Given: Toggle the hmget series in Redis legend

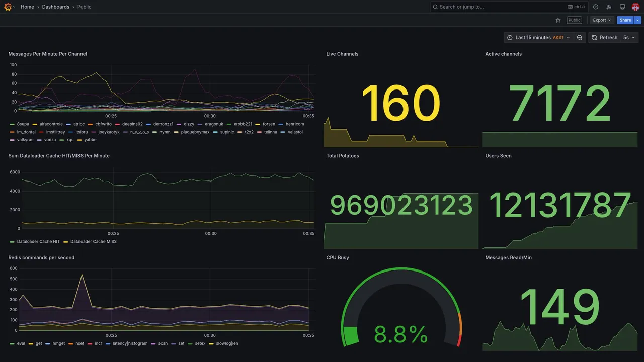Looking at the screenshot, I should [55, 344].
